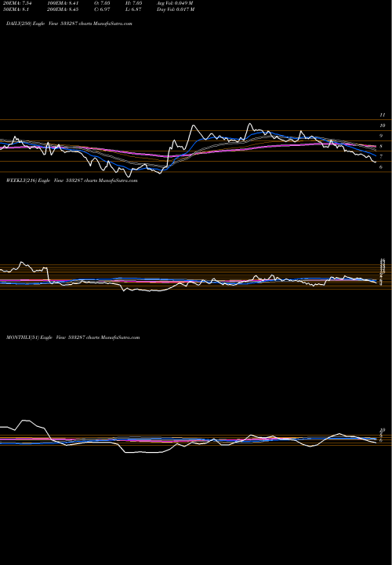Click the Avg Vol: 0.049 M value
Screen dimensions: 392x565
point(175,3)
